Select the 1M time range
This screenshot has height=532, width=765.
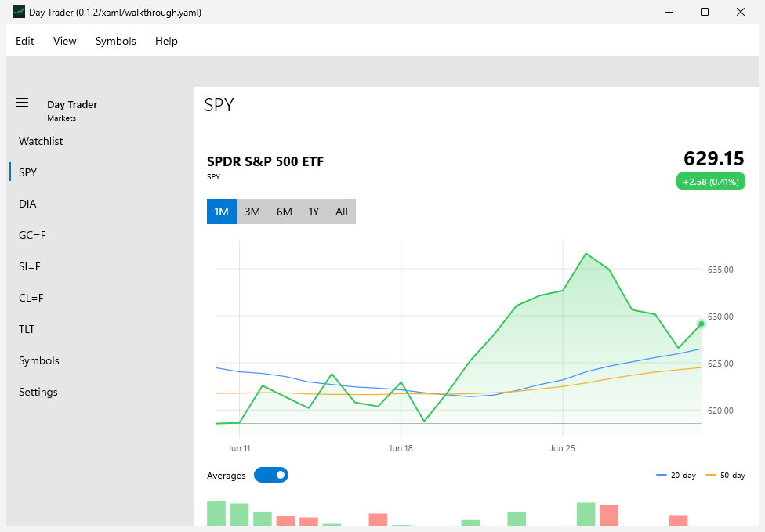click(222, 212)
